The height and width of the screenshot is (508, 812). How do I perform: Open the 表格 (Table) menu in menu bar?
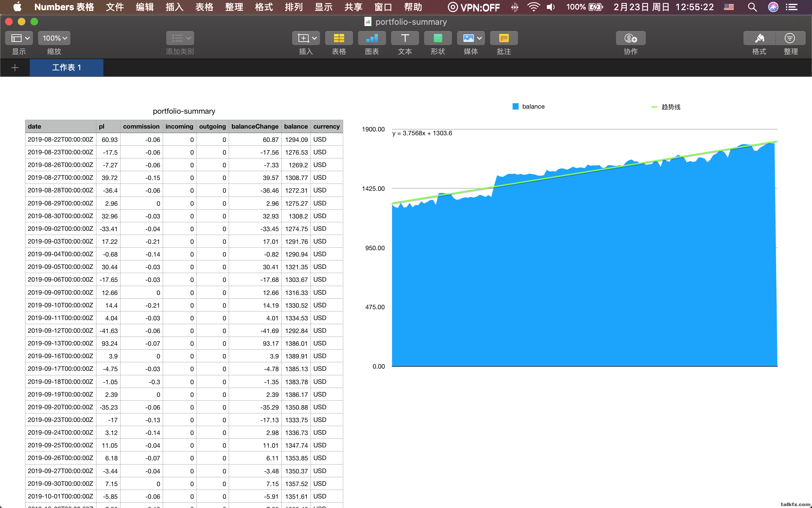(x=204, y=7)
